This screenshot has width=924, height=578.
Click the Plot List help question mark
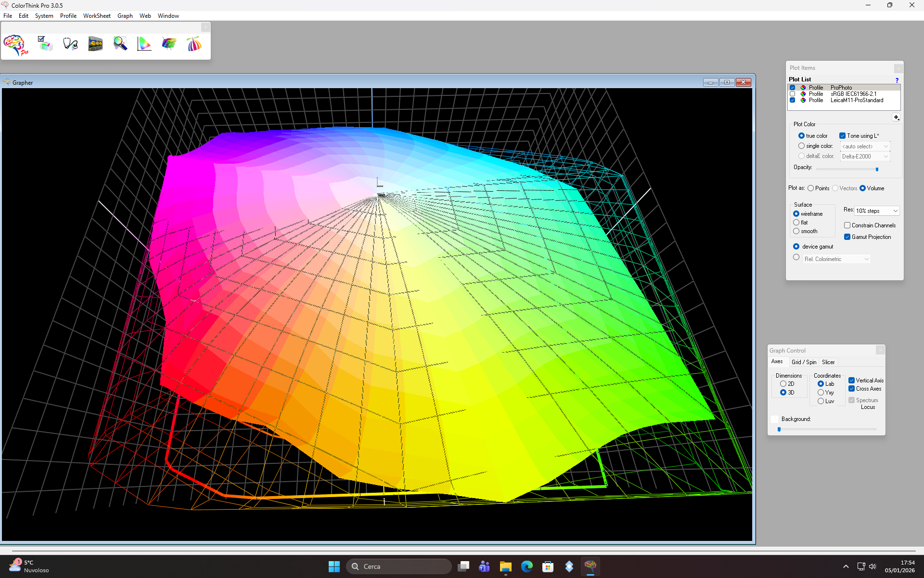(x=897, y=80)
